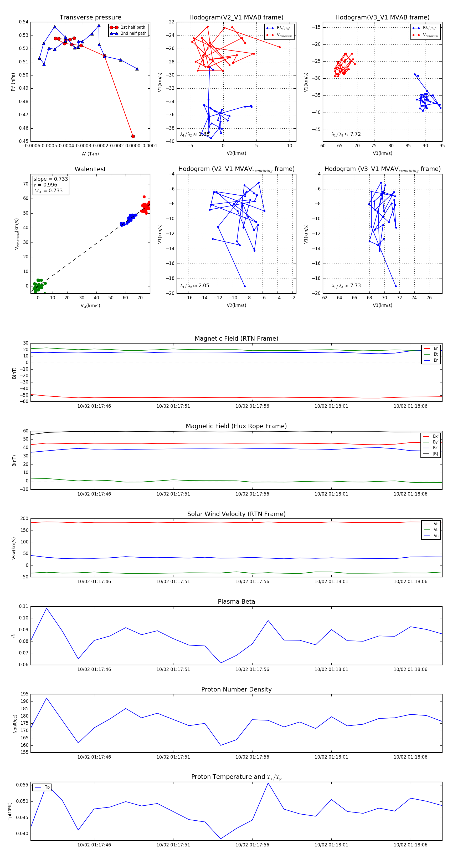Click the "Hodogram(V2_V1 MVAB frame)" title

point(236,18)
